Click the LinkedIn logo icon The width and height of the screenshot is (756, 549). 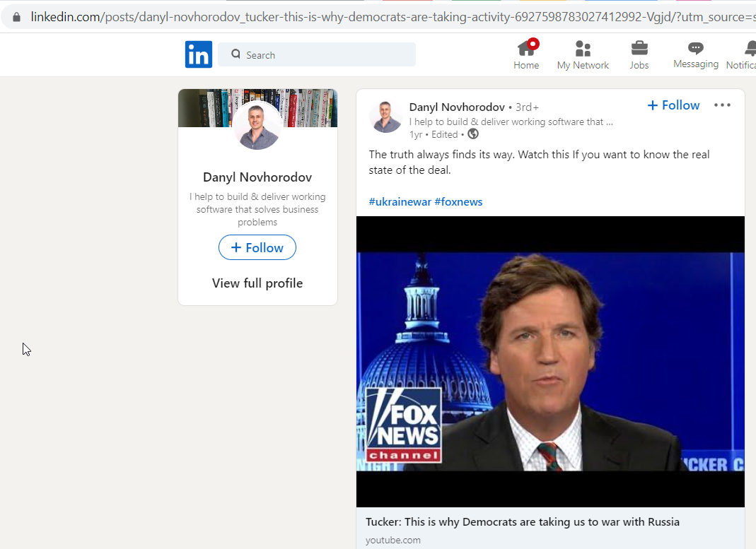coord(199,54)
